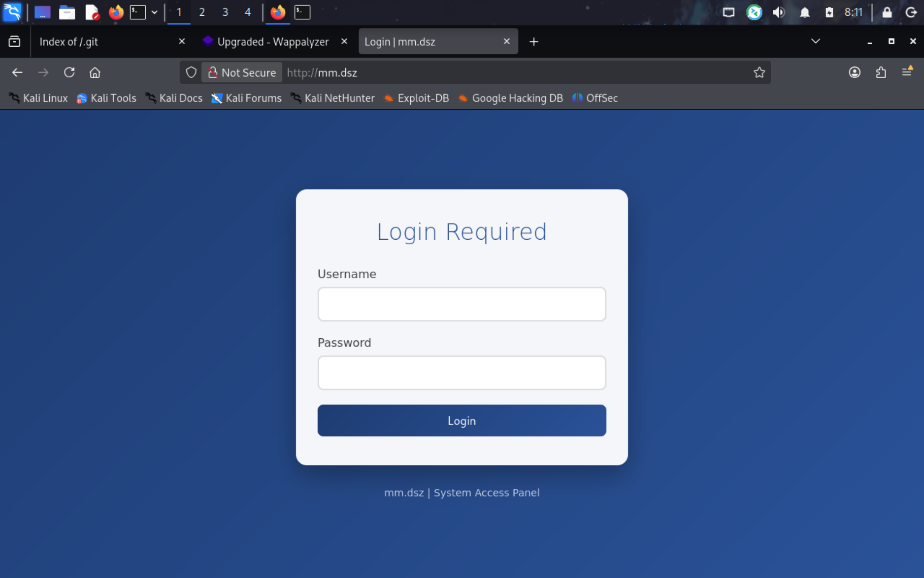Open Firefox account profile icon
This screenshot has width=924, height=578.
[x=854, y=73]
